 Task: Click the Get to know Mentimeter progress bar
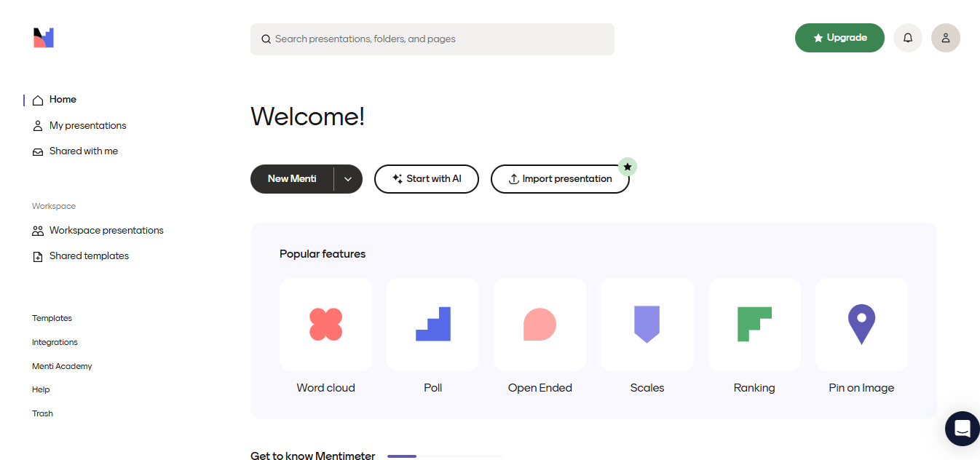(446, 456)
